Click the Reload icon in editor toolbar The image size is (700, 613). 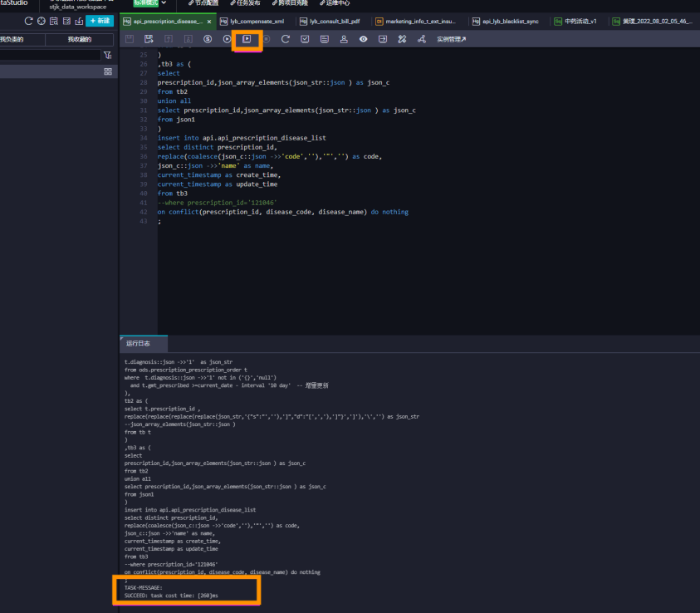(286, 39)
